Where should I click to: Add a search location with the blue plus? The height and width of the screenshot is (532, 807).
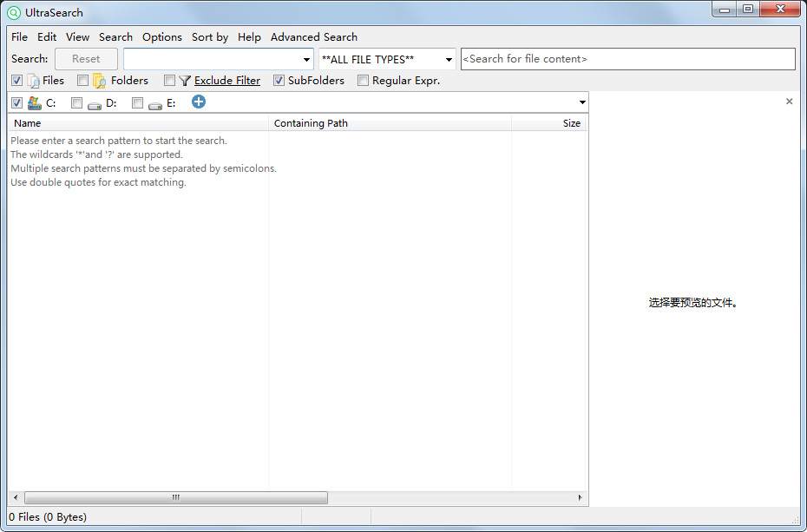click(199, 102)
